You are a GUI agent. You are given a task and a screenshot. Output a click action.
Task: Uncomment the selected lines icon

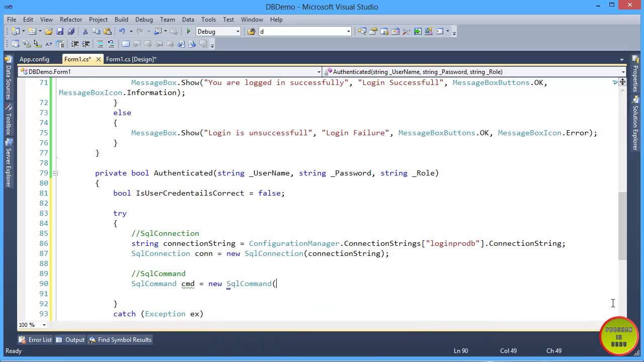click(x=111, y=44)
